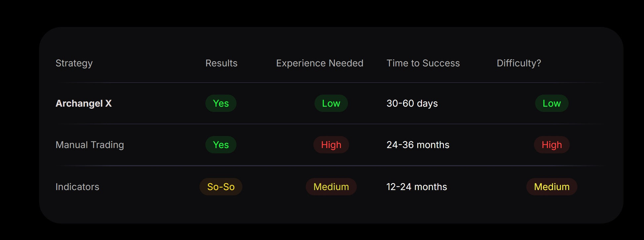Select Manual Trading's High experience badge
This screenshot has width=644, height=240.
pyautogui.click(x=331, y=145)
